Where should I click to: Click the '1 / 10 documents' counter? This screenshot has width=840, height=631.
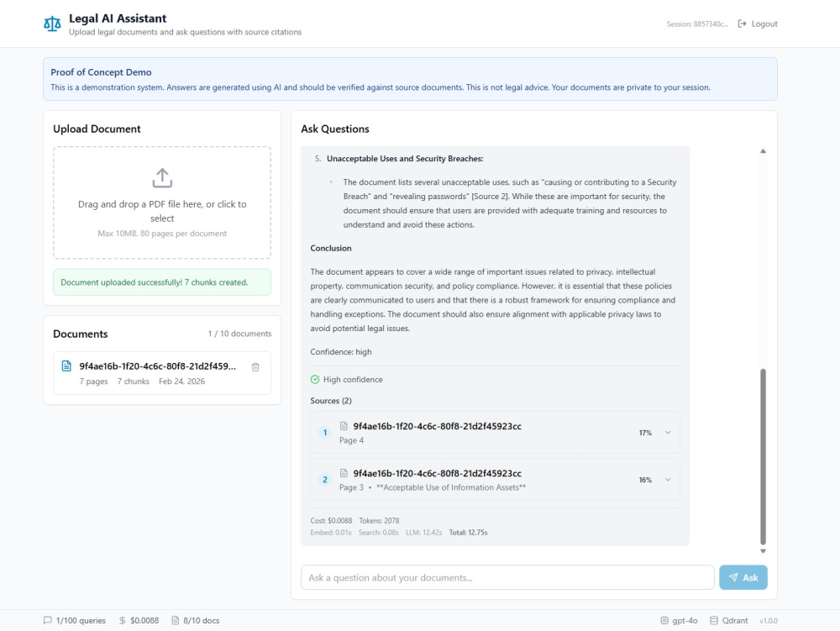point(239,334)
